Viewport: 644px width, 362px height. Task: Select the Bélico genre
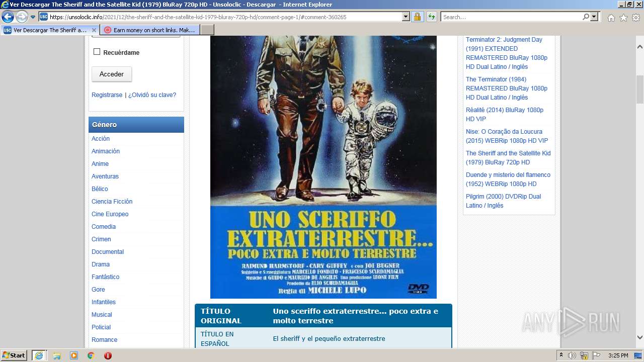[x=100, y=189]
